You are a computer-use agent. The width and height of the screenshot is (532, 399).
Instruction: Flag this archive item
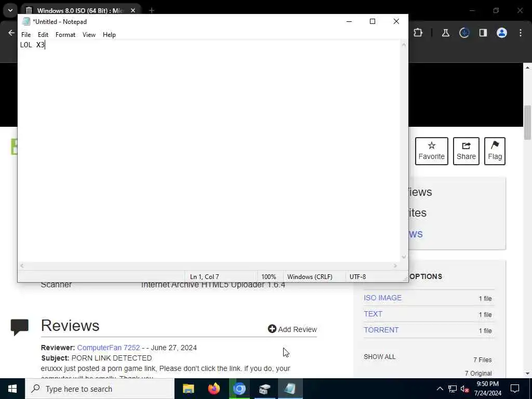pyautogui.click(x=495, y=151)
